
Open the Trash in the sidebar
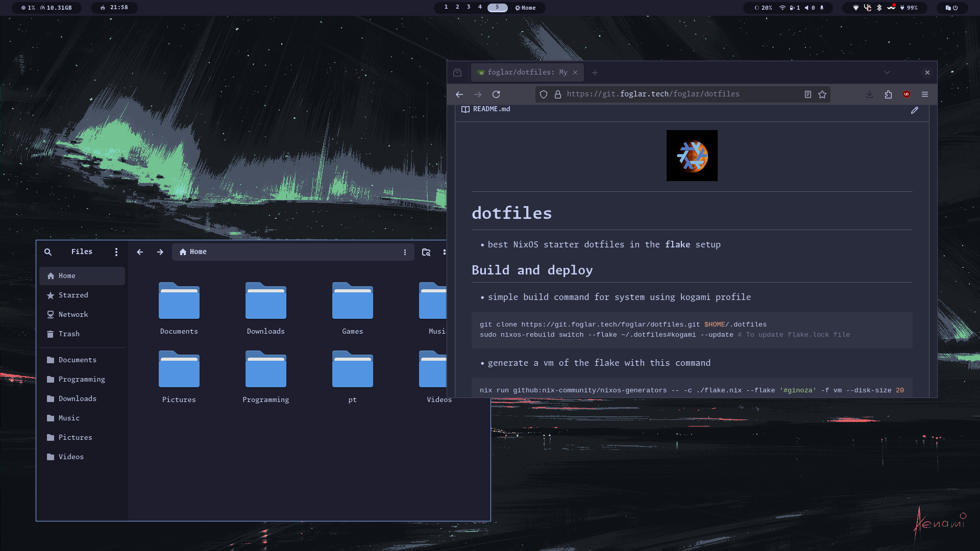tap(70, 334)
